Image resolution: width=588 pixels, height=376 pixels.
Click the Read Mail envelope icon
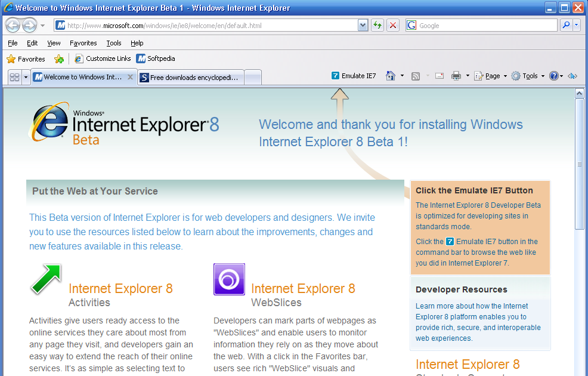point(440,76)
